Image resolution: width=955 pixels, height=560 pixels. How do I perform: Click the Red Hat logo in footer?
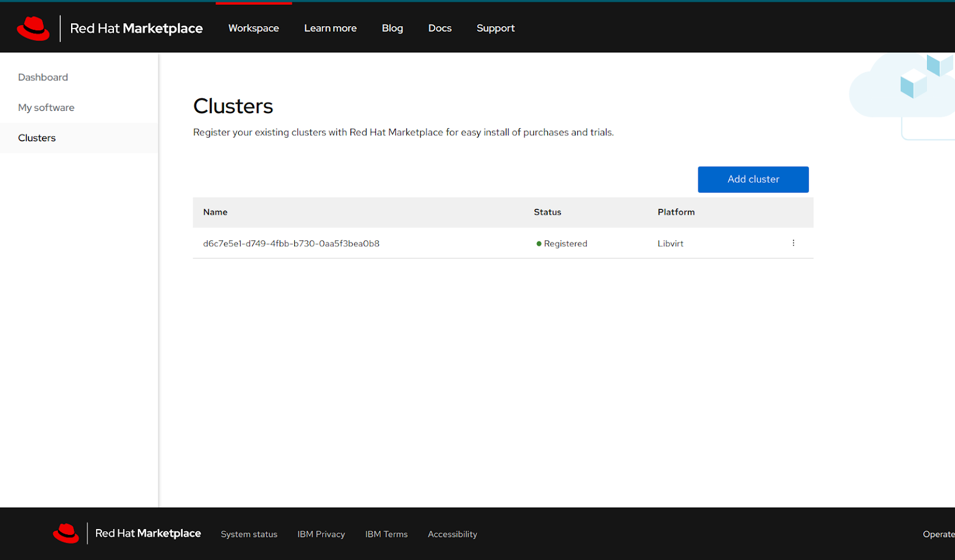click(x=66, y=533)
